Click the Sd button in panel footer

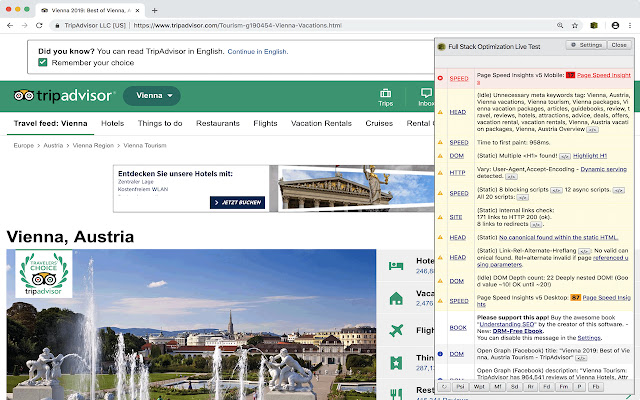click(x=514, y=387)
